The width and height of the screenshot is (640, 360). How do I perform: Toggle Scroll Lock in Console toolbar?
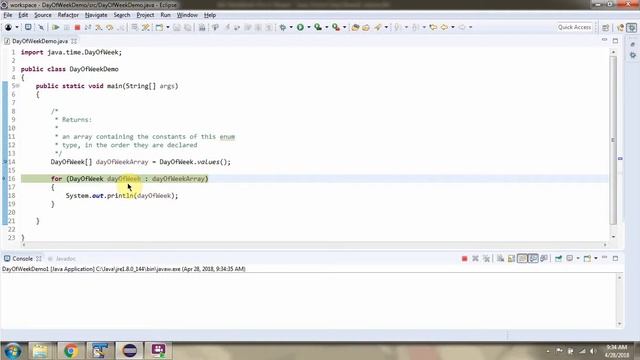(511, 259)
